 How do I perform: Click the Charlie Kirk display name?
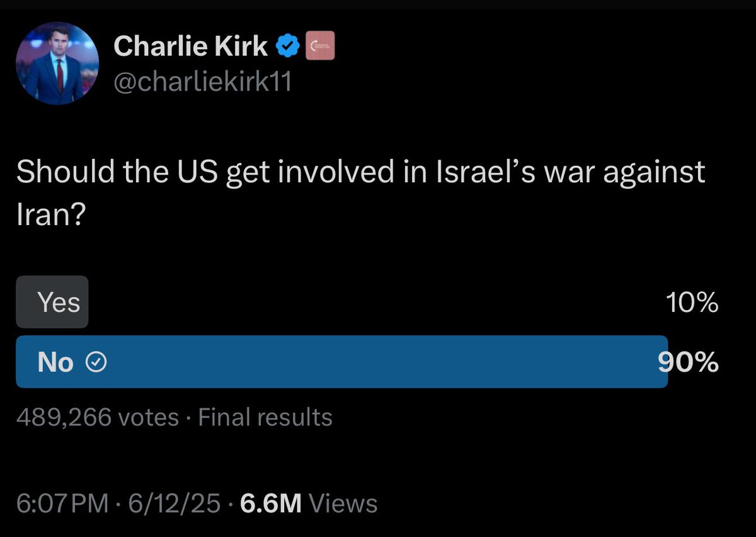click(191, 47)
